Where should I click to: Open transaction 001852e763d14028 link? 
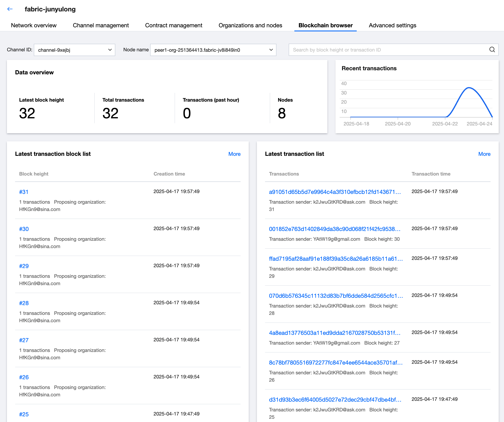pos(335,229)
